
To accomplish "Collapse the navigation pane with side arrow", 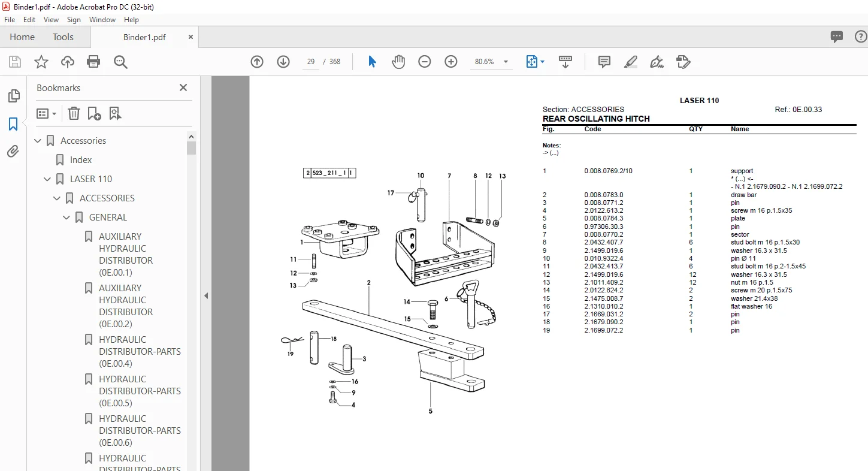I will [206, 295].
